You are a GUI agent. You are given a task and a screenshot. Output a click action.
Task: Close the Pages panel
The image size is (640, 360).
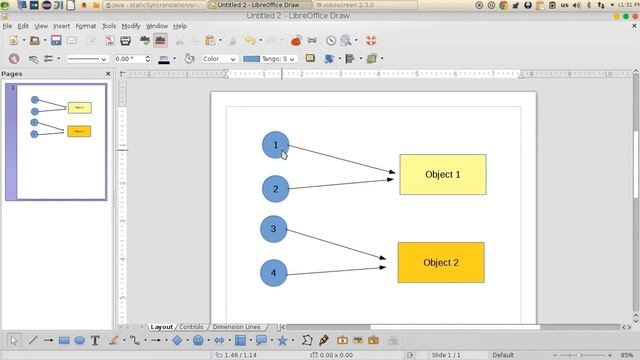click(x=108, y=74)
